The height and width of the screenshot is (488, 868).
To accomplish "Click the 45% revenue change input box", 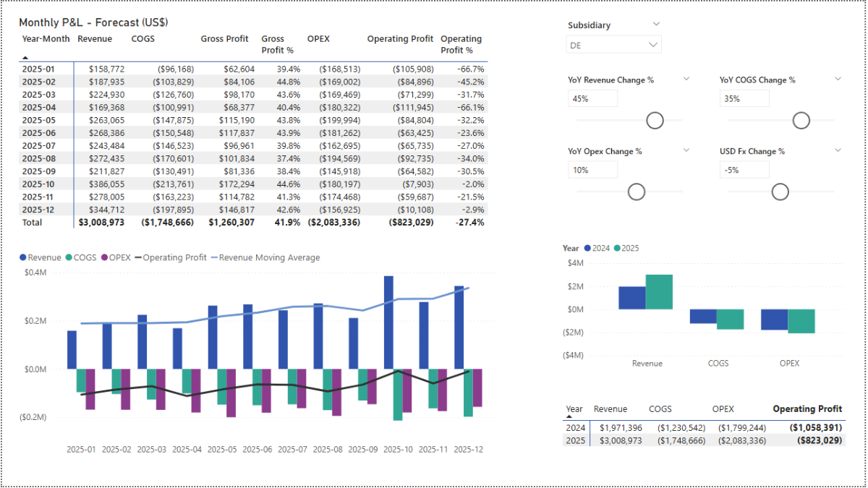I will (592, 98).
